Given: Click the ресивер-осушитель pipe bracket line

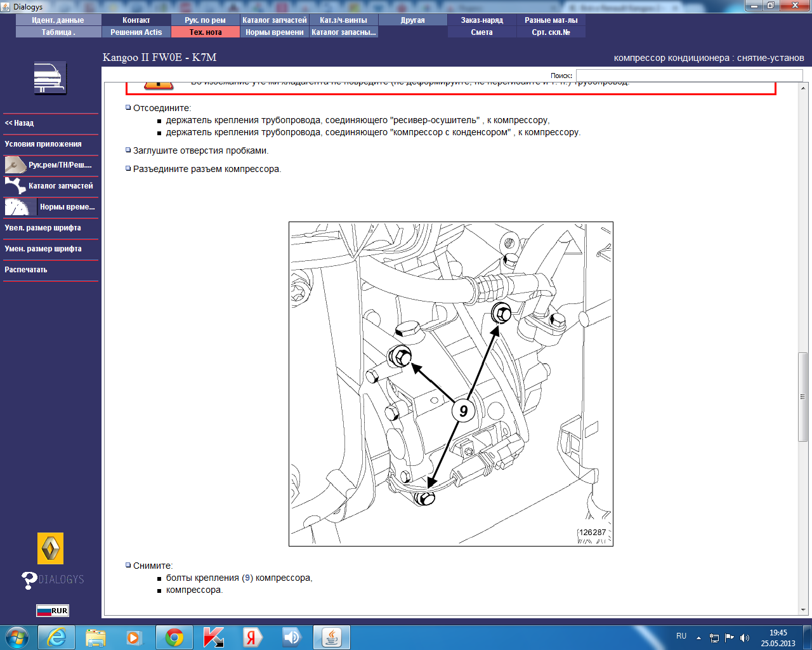Looking at the screenshot, I should 358,120.
